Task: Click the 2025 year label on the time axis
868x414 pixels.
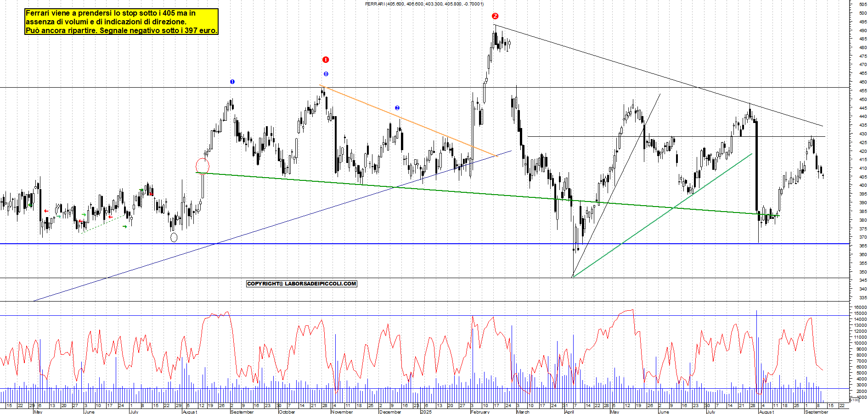Action: [426, 412]
